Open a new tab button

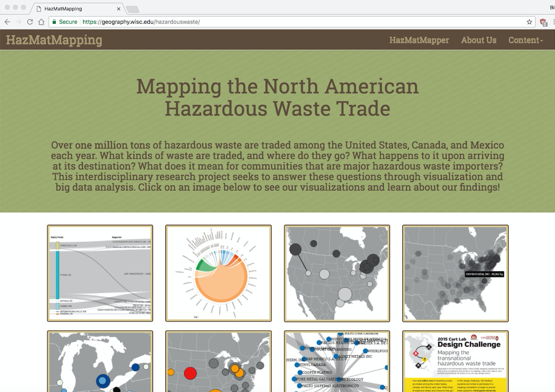click(x=132, y=9)
